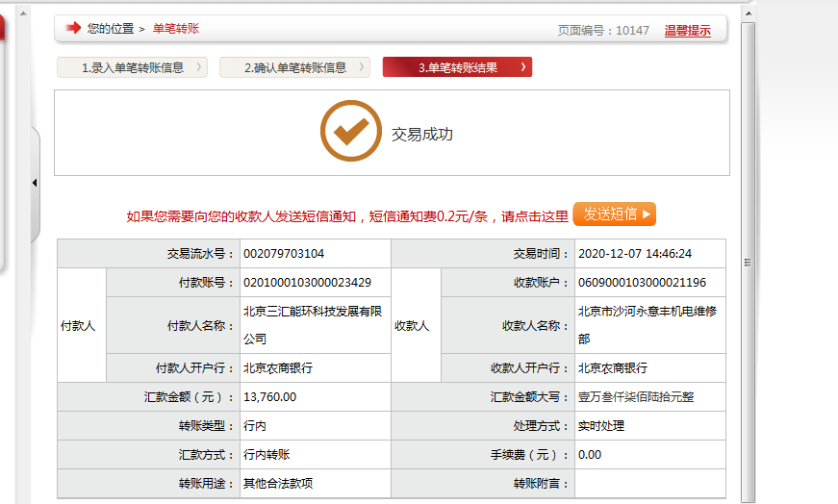This screenshot has height=504, width=838.
Task: Click the red arrow icon beside 您的位置
Action: point(72,29)
